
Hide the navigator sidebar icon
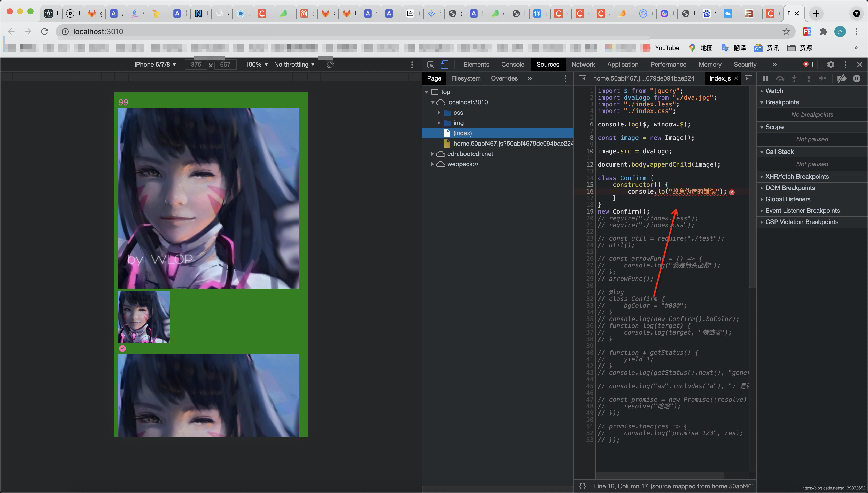coord(582,78)
